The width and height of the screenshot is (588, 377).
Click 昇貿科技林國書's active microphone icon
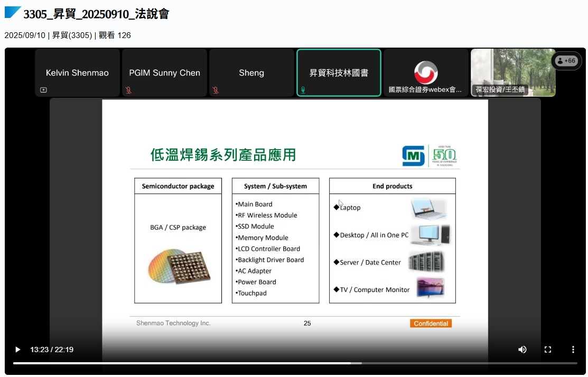[303, 90]
